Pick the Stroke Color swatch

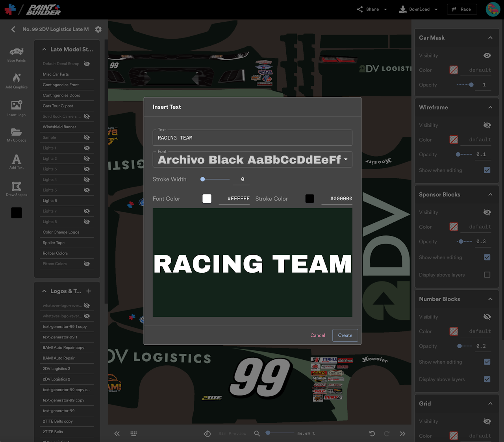[310, 199]
